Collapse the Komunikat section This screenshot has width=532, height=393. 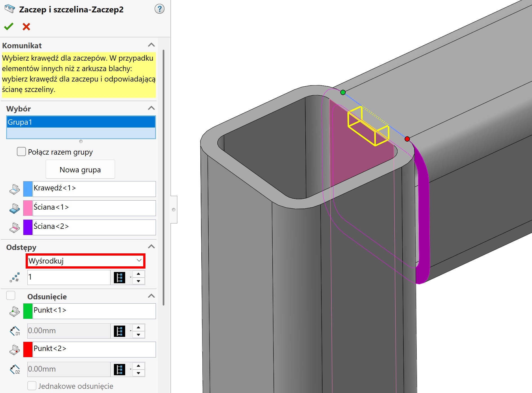pos(151,45)
